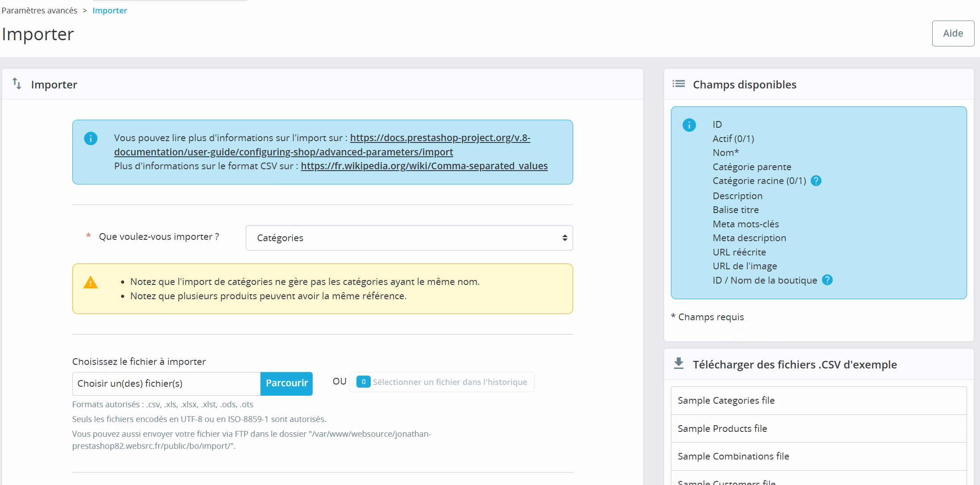Click the download icon beside Télécharger des fichiers
980x485 pixels.
click(x=678, y=364)
